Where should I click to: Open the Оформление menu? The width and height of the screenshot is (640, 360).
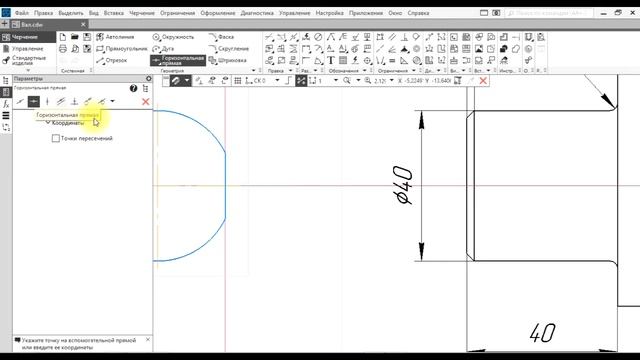[x=218, y=13]
